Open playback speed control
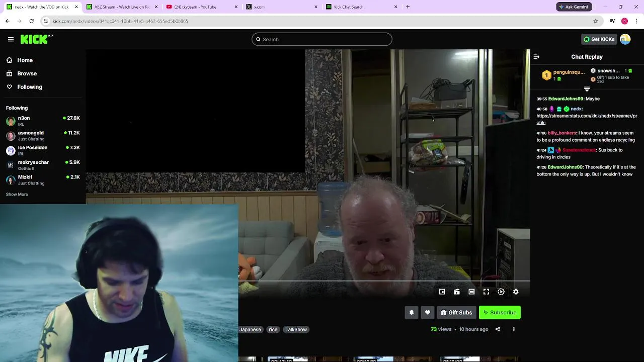This screenshot has width=644, height=362. [x=501, y=292]
